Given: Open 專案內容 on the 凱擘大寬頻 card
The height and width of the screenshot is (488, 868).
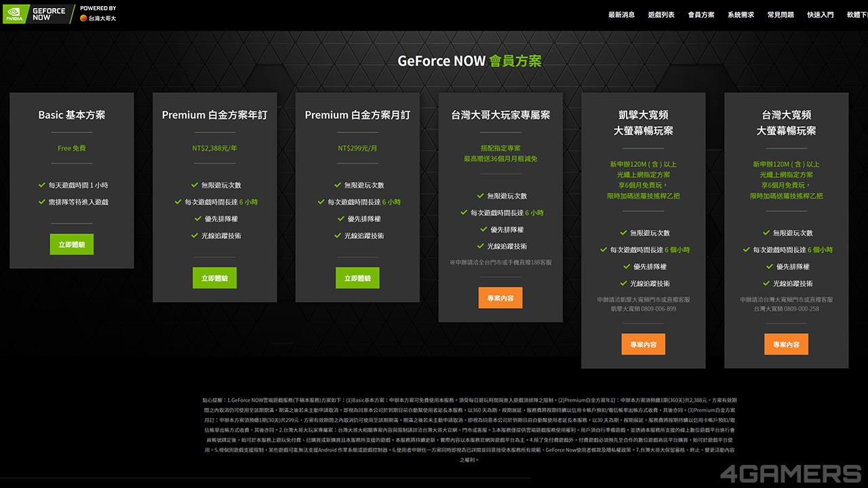Looking at the screenshot, I should coord(644,344).
